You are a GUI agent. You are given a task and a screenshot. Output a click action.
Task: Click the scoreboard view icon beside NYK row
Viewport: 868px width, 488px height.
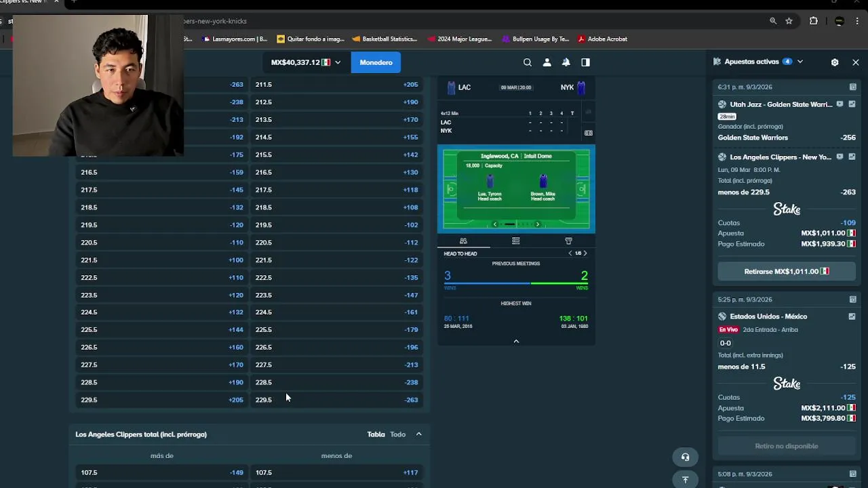(588, 133)
